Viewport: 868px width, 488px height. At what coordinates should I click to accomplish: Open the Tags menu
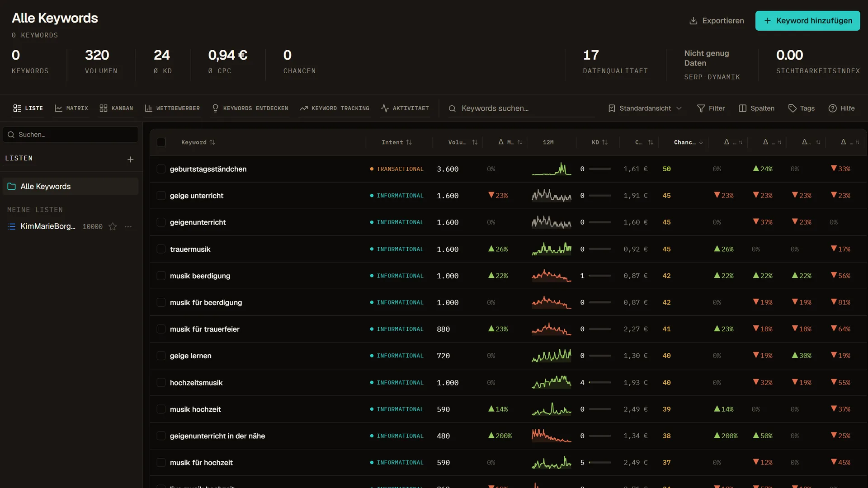click(x=802, y=108)
